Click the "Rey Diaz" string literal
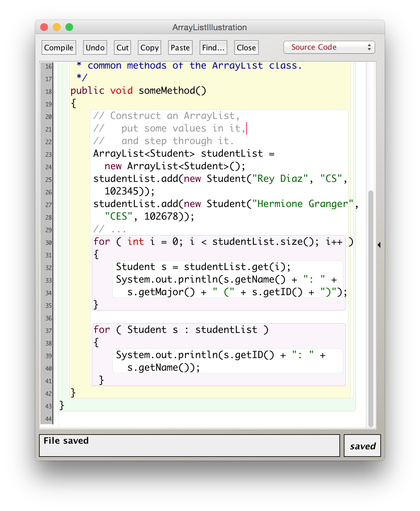The height and width of the screenshot is (511, 420). 280,179
